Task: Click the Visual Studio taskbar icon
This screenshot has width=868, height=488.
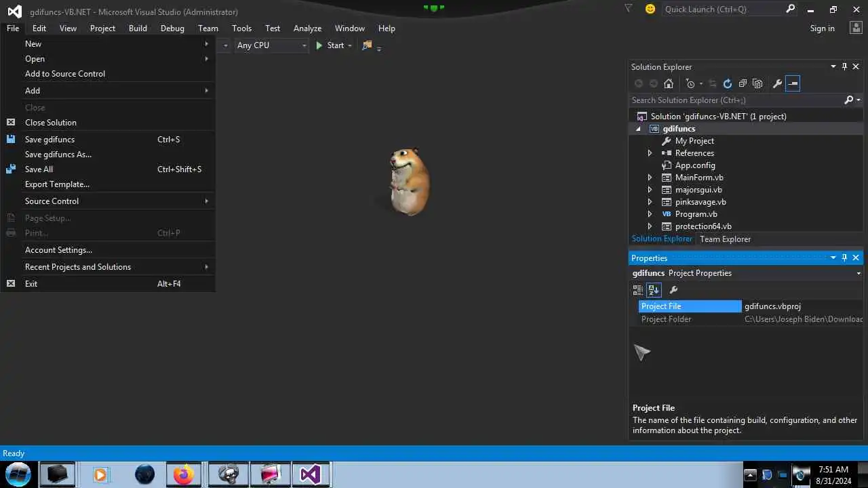Action: pos(311,474)
